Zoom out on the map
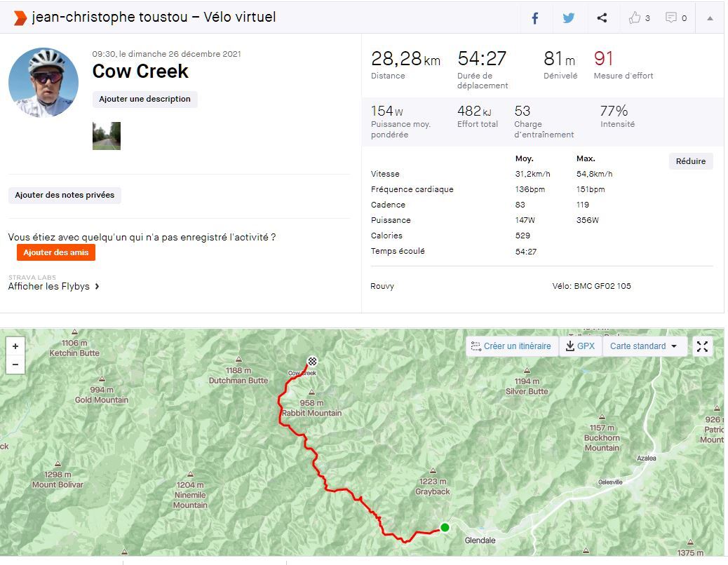The width and height of the screenshot is (728, 565). click(x=15, y=365)
